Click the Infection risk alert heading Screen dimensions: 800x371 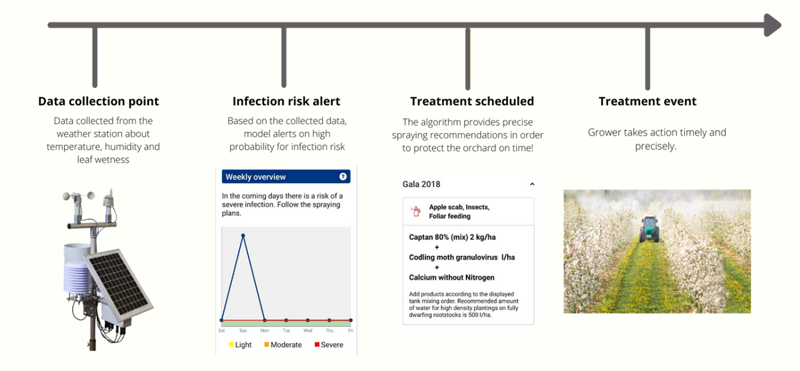(x=286, y=101)
